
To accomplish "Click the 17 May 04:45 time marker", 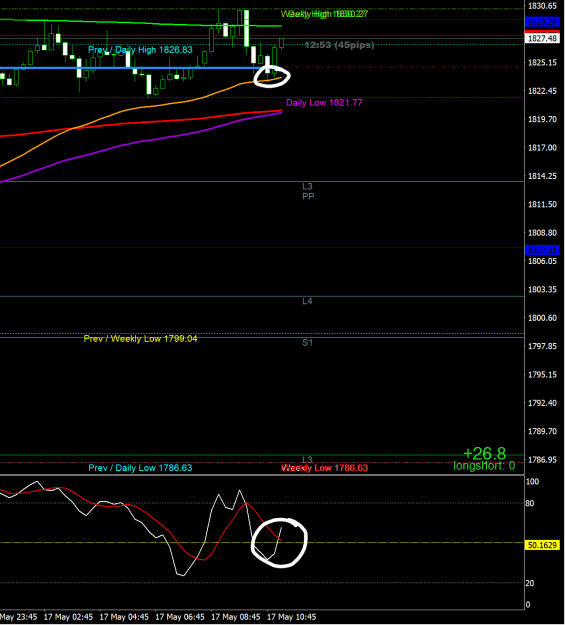I will click(124, 617).
